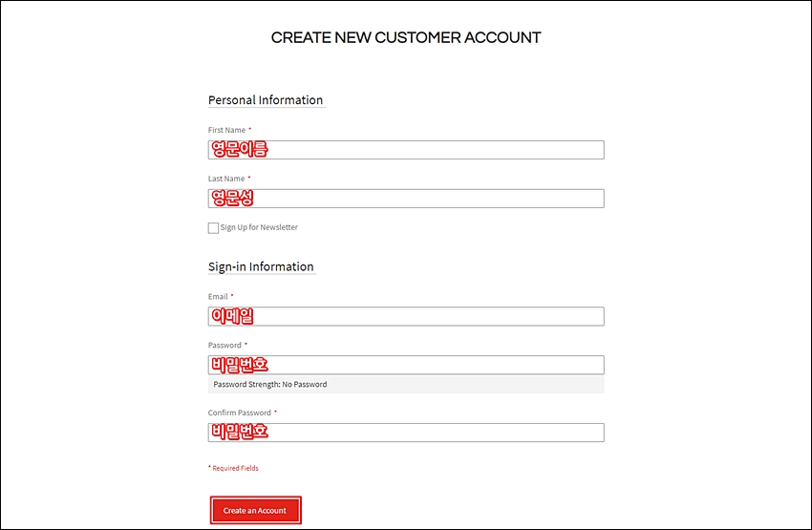The height and width of the screenshot is (530, 812).
Task: Click the Sign Up for Newsletter label text
Action: [259, 227]
